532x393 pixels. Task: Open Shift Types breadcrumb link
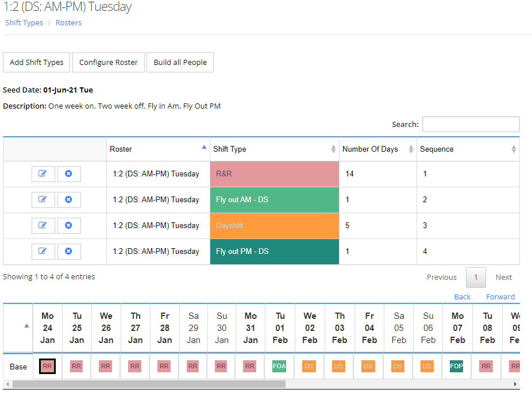pos(24,23)
